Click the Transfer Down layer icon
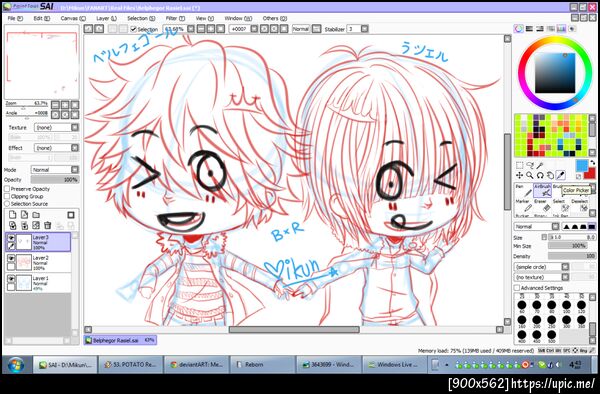This screenshot has width=600, height=394. (x=13, y=225)
